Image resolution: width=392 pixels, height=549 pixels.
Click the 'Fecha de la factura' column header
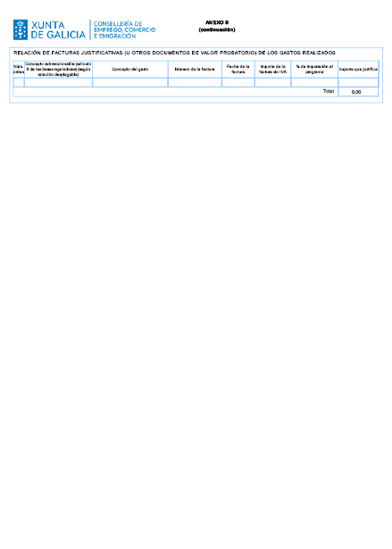click(238, 70)
